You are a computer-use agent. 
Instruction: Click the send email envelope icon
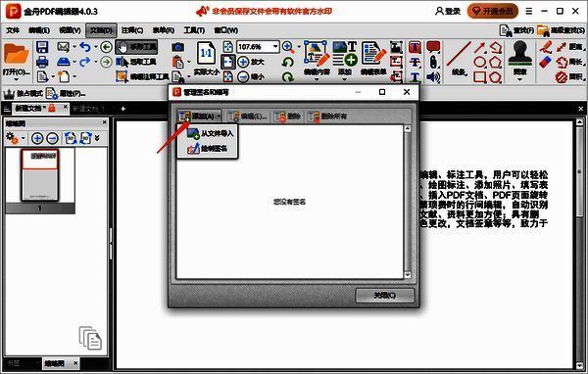pyautogui.click(x=64, y=47)
